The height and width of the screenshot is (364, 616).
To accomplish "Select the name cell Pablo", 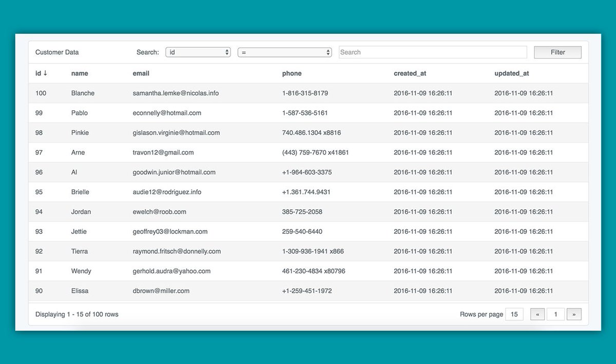I will point(80,113).
